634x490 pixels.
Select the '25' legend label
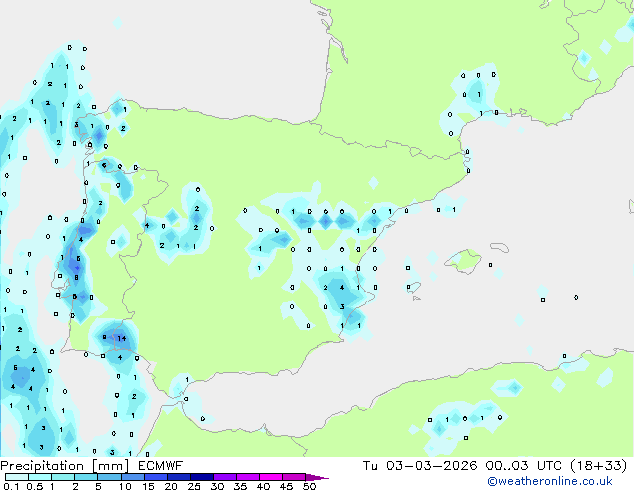(194, 486)
